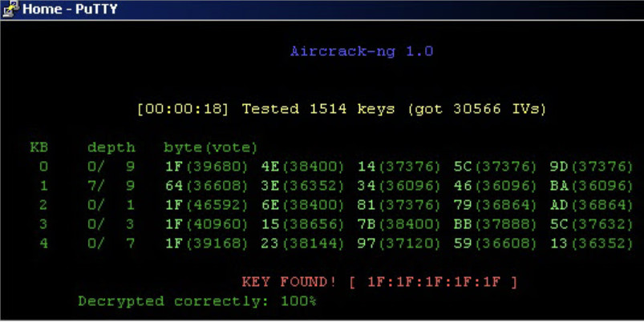644x322 pixels.
Task: Click the elapsed time [00:00:18]
Action: tap(183, 109)
